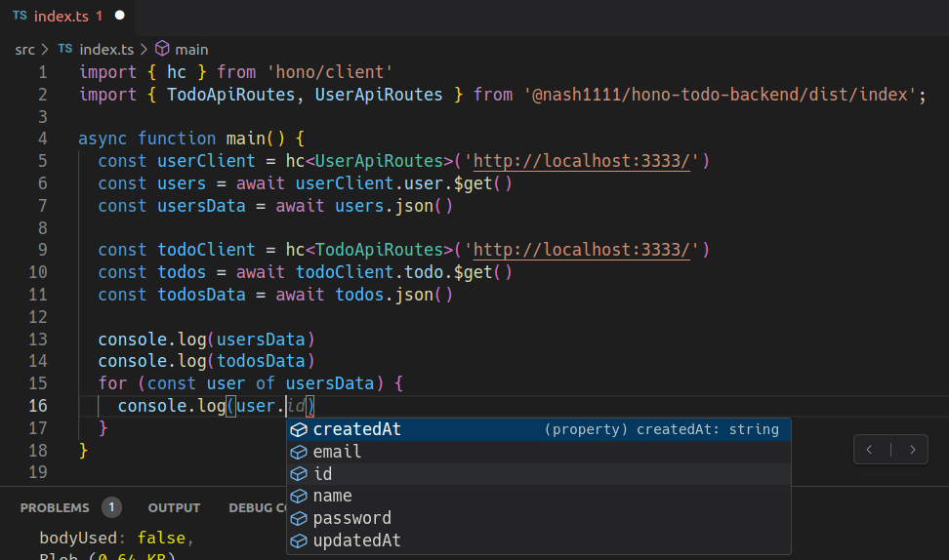Open the localhost:3333 link on line 5

pos(581,161)
